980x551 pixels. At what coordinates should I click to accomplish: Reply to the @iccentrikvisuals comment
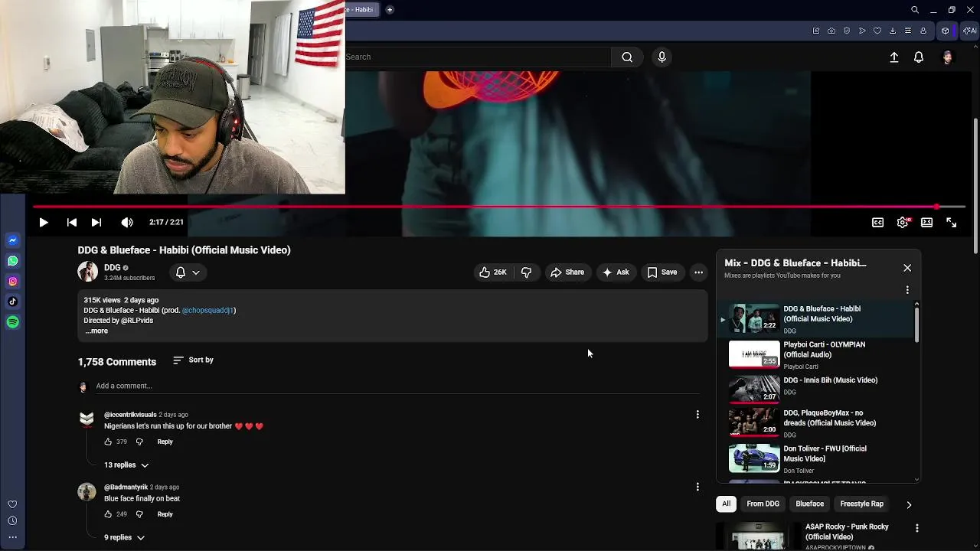tap(165, 442)
